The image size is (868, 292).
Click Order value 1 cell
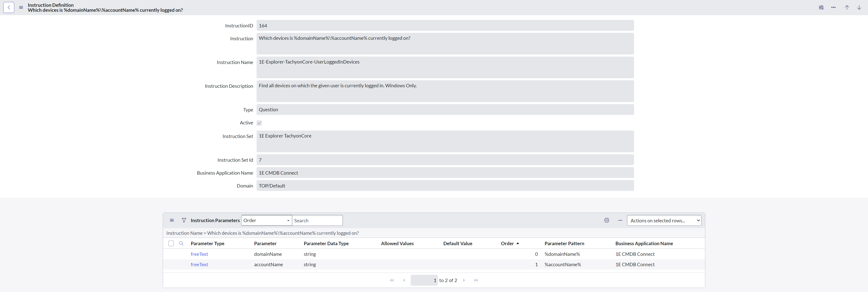[x=536, y=265]
